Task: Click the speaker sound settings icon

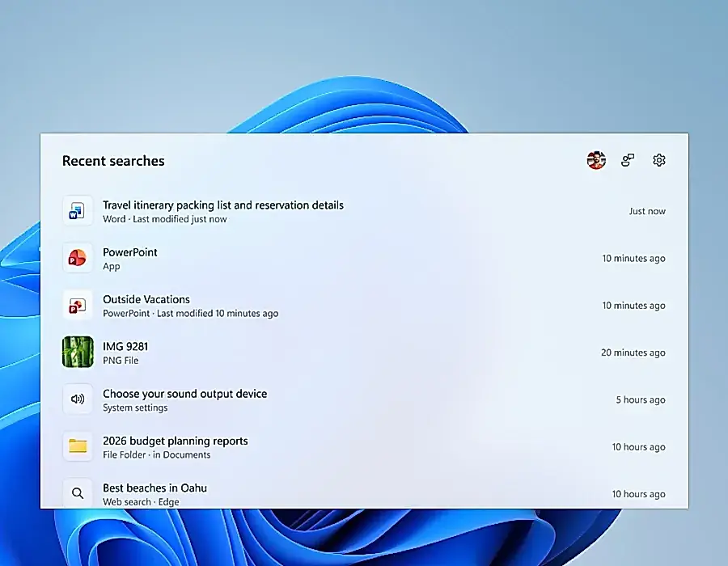Action: pyautogui.click(x=78, y=399)
